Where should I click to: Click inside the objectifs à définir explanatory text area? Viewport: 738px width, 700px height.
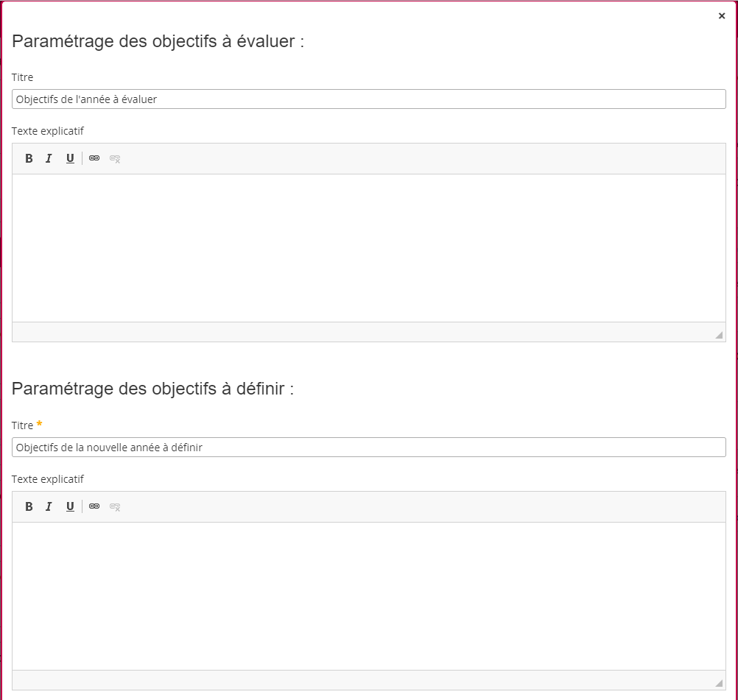click(x=368, y=595)
